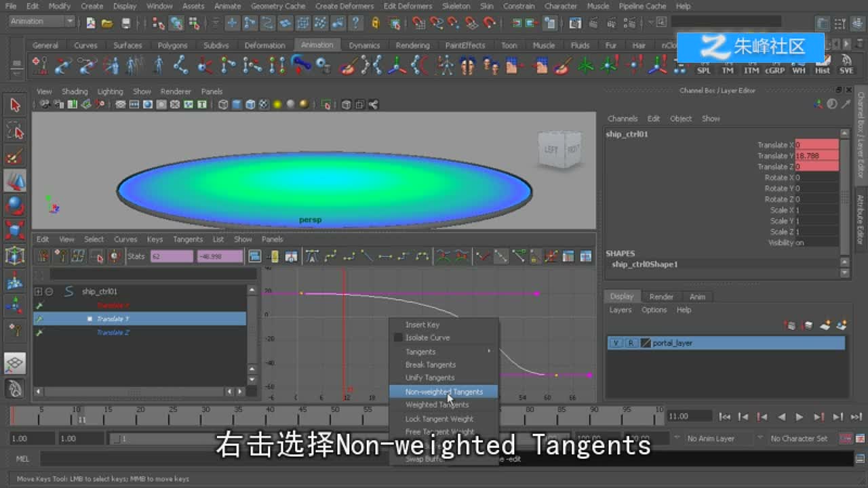Click the Lock tangent weight toolbar icon
868x488 pixels.
(x=536, y=256)
